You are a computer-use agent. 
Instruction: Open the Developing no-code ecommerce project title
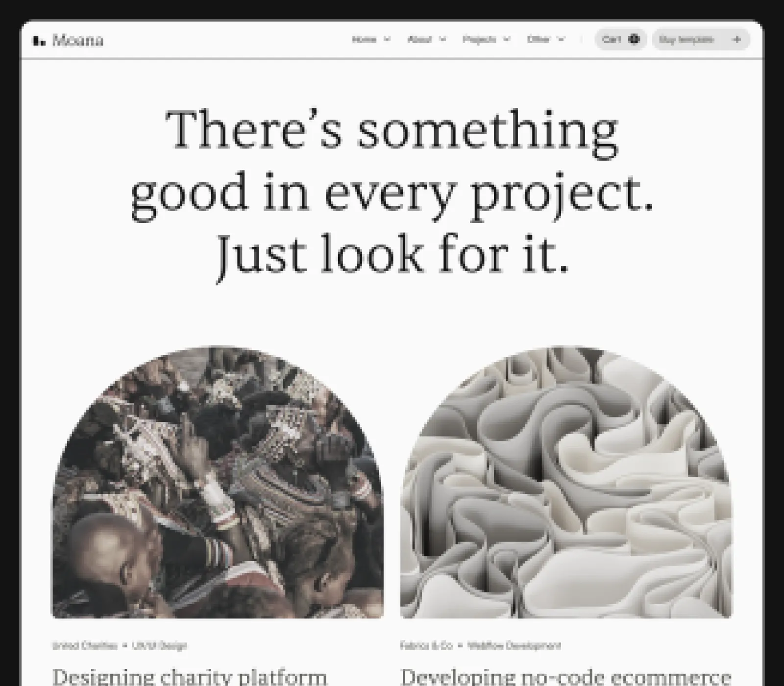[566, 676]
